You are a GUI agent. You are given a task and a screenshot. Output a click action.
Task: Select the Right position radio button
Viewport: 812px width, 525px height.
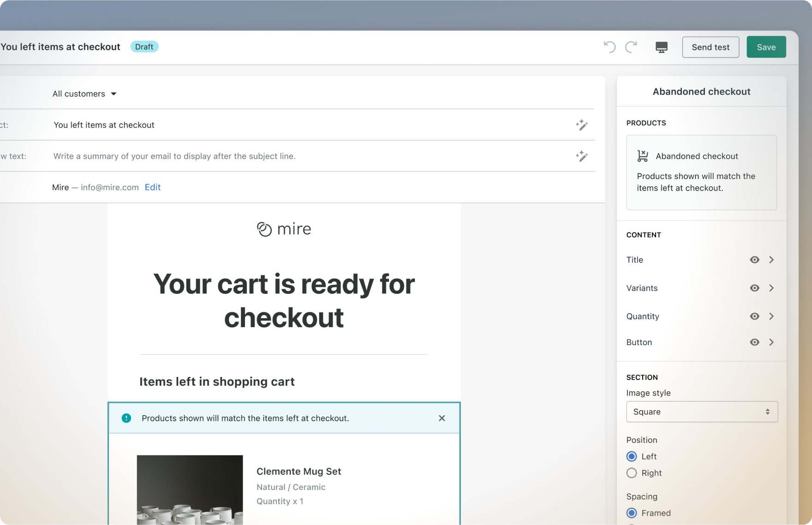point(632,473)
